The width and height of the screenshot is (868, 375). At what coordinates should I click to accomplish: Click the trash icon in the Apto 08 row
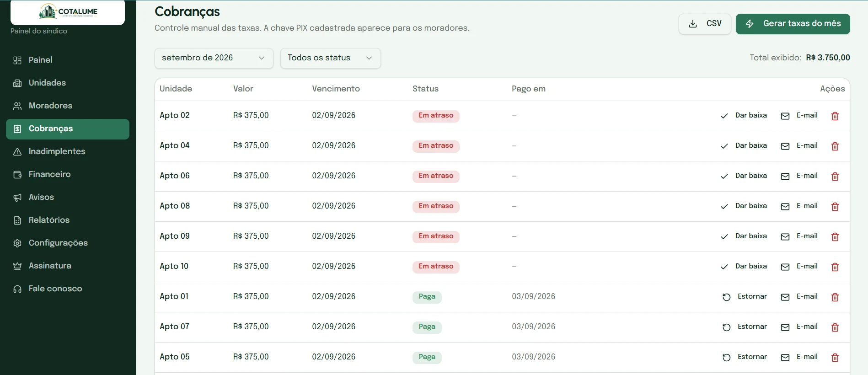tap(835, 207)
